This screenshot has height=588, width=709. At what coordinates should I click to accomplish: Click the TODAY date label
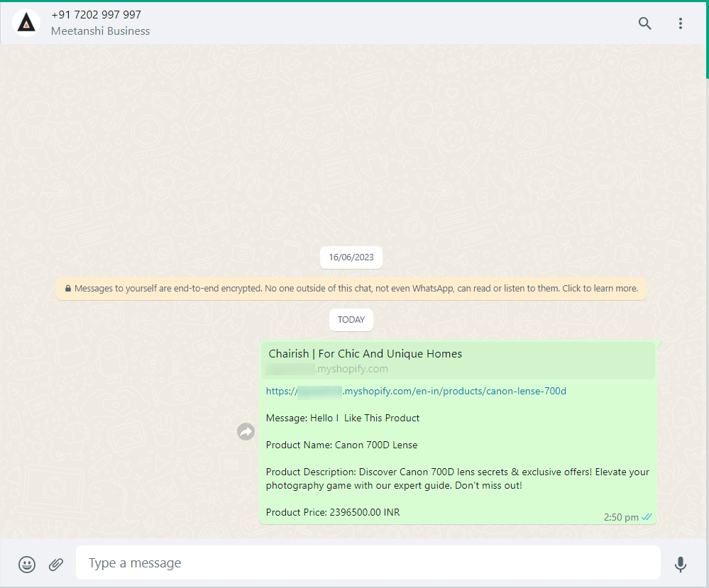click(x=351, y=320)
